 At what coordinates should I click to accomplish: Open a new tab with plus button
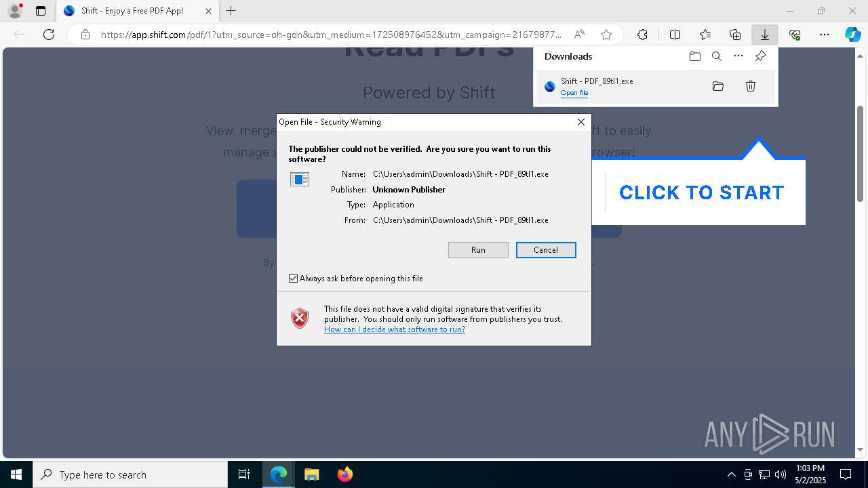point(231,11)
